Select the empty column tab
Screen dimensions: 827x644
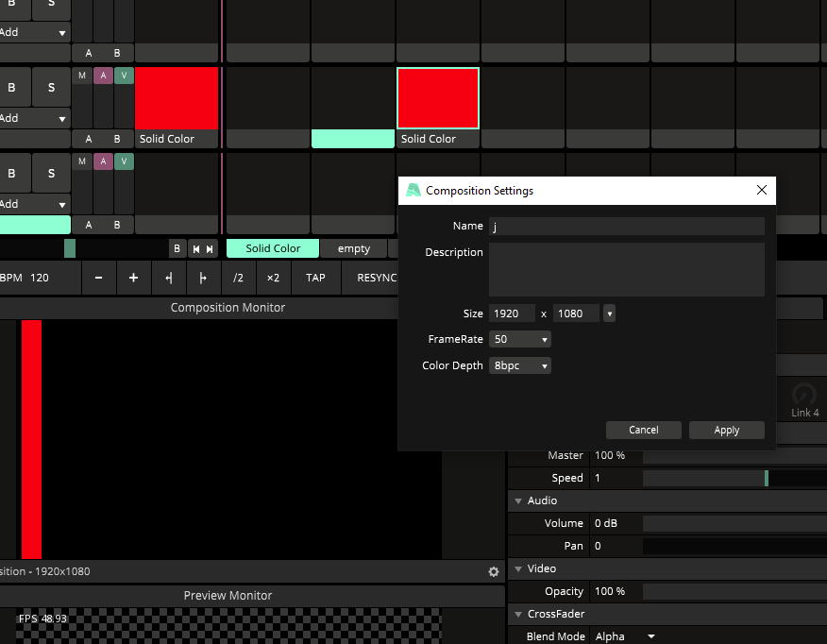coord(354,248)
